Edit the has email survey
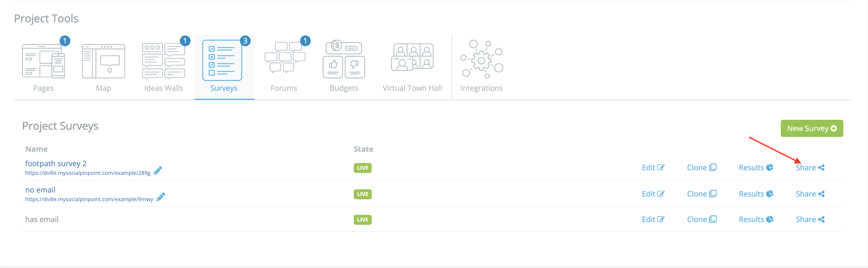Screen dimensions: 868x268 pyautogui.click(x=653, y=219)
